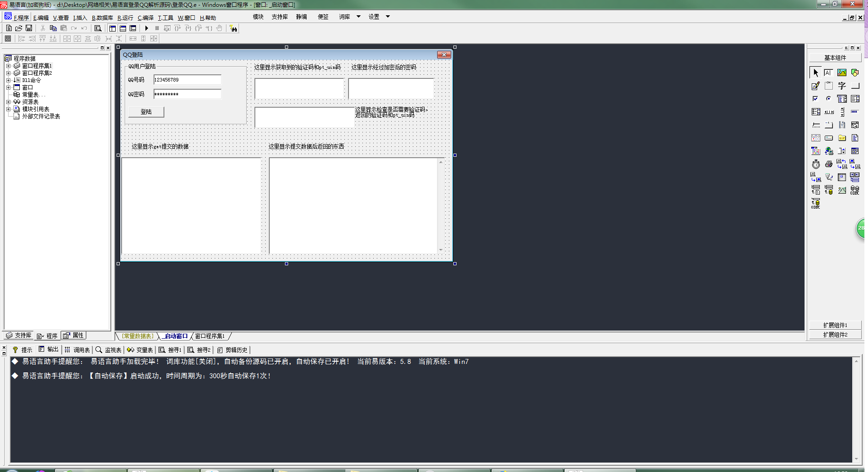Click the 扩展组件1 panel button

[835, 325]
